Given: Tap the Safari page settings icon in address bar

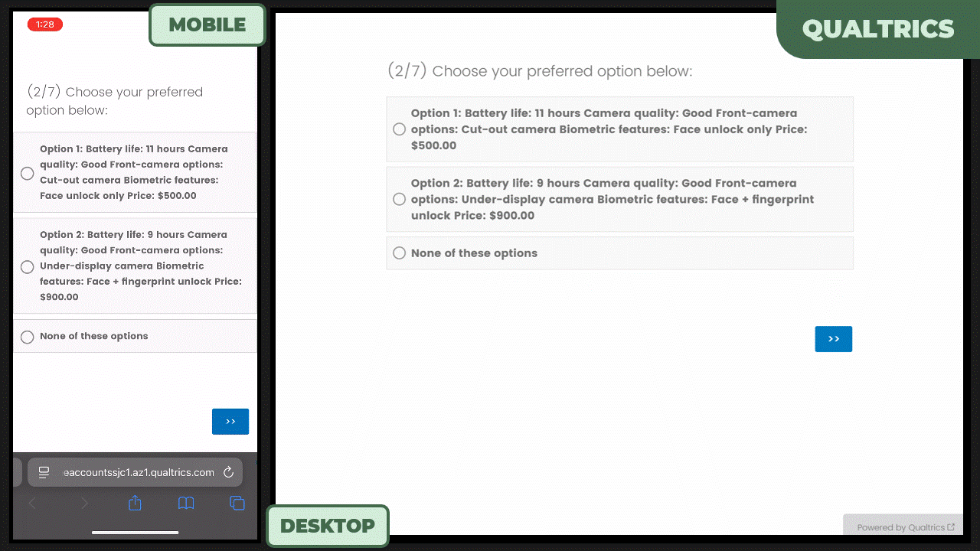Looking at the screenshot, I should click(x=44, y=472).
